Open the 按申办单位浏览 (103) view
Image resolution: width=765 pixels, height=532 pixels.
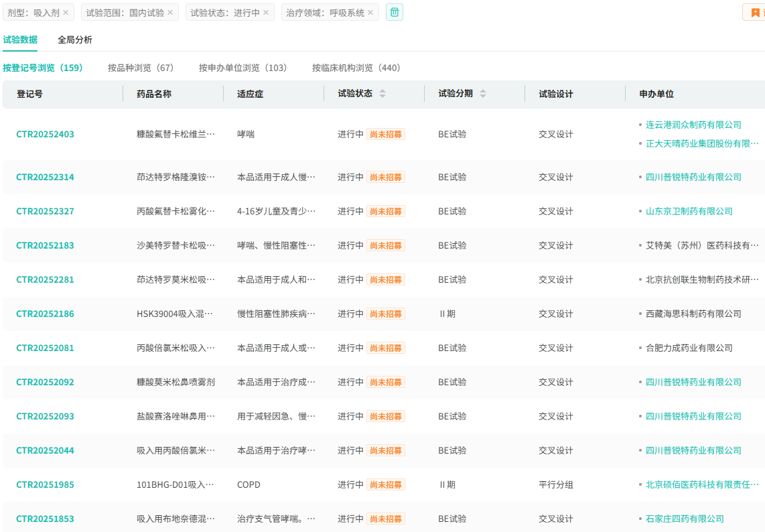click(242, 68)
